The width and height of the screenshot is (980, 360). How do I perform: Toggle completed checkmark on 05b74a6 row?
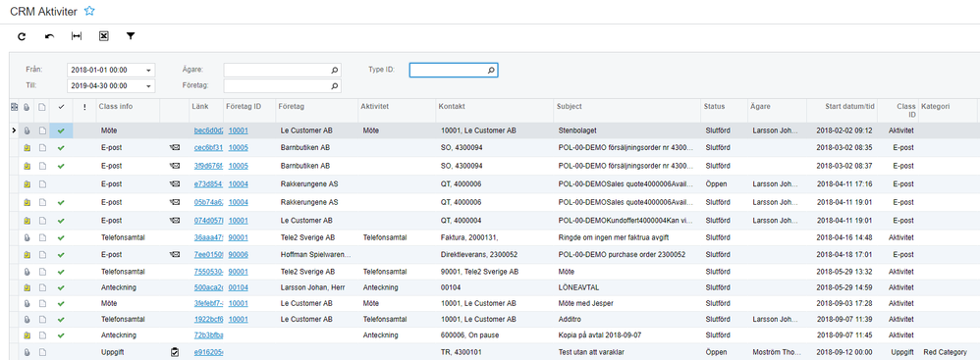pos(61,202)
